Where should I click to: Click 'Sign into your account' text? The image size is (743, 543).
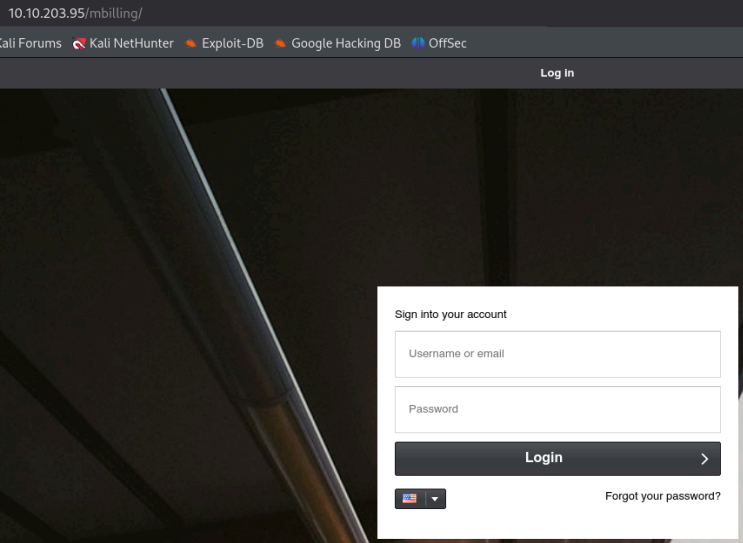coord(451,314)
